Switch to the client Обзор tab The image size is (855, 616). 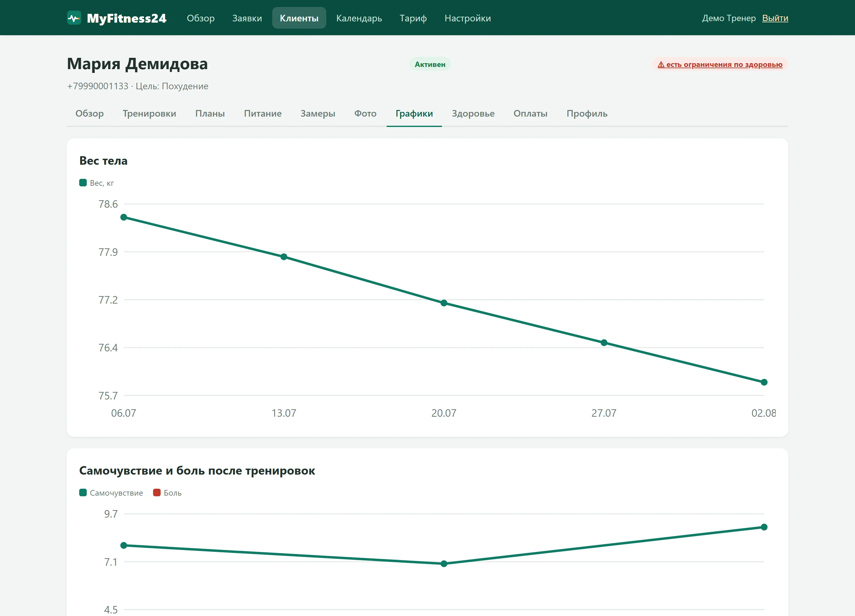[x=89, y=113]
